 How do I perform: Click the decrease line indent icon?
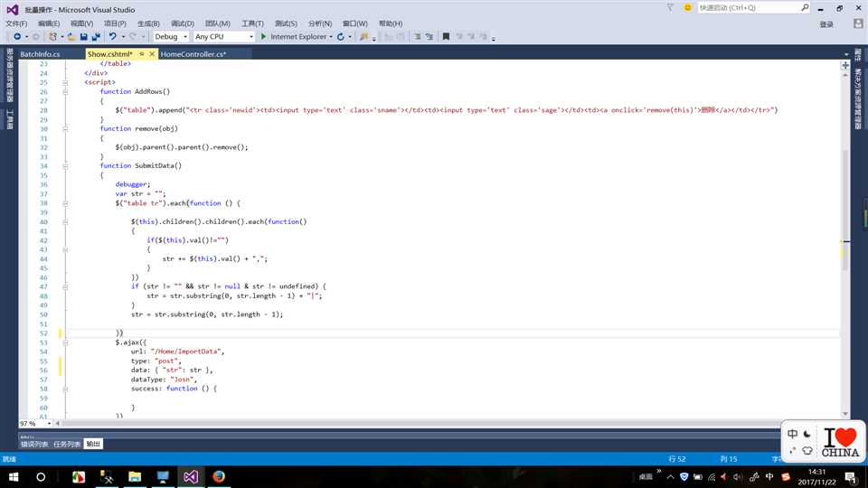pyautogui.click(x=417, y=36)
